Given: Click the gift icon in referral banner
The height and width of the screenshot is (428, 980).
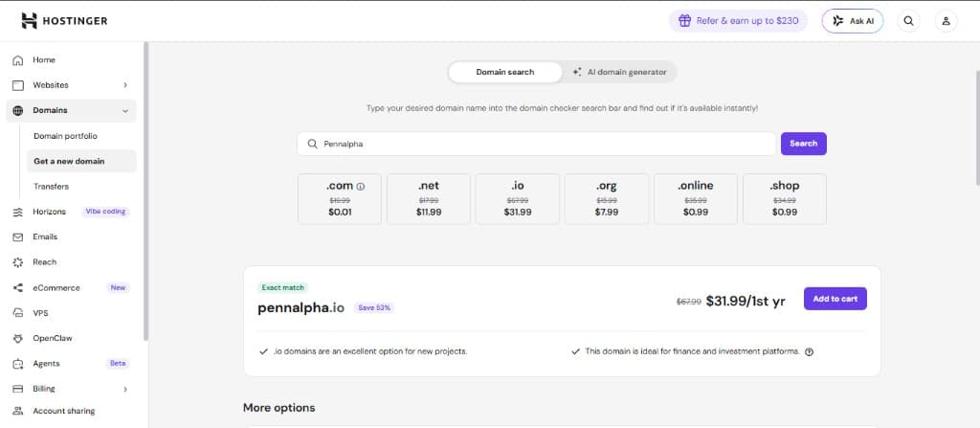Looking at the screenshot, I should [x=685, y=21].
